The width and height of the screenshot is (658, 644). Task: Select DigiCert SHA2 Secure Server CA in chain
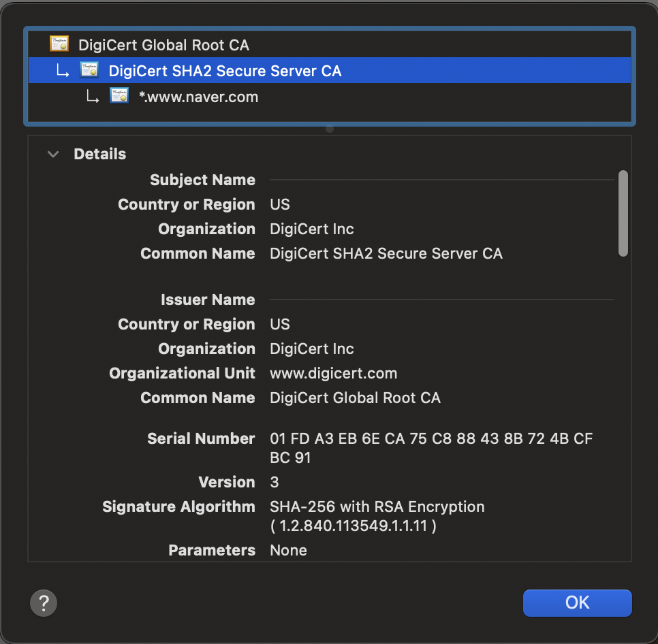click(330, 70)
